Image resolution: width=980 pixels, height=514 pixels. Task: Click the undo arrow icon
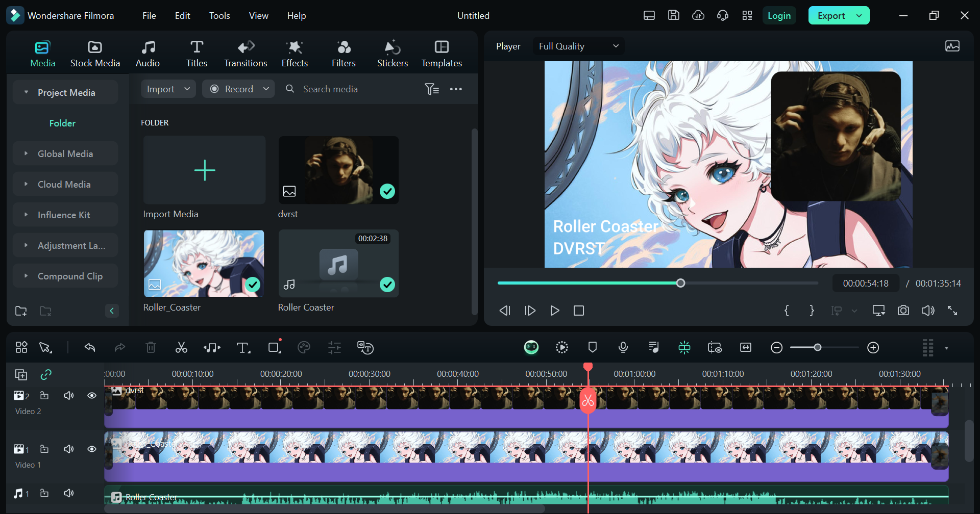click(x=90, y=348)
